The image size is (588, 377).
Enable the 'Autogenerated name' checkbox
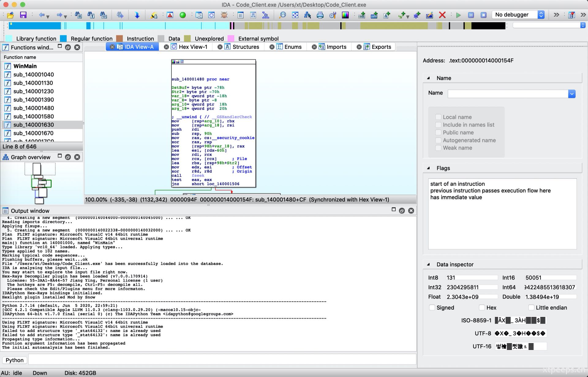point(438,140)
